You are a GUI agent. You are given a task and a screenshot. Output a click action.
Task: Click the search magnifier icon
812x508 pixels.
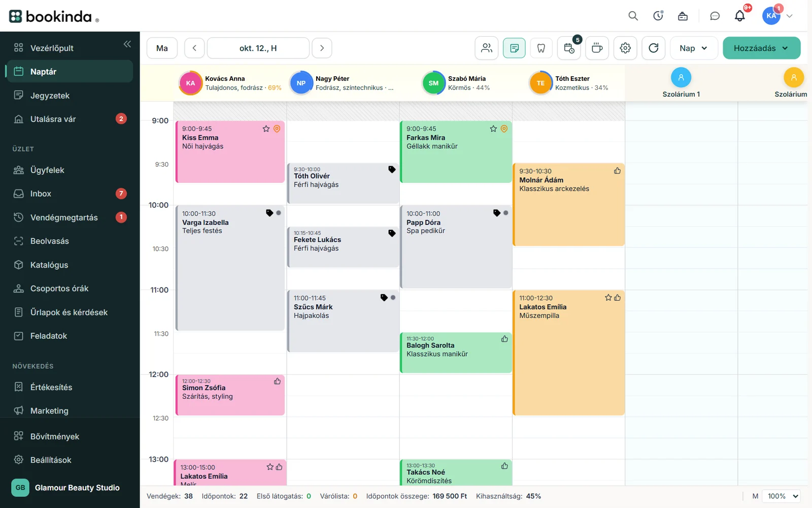633,16
